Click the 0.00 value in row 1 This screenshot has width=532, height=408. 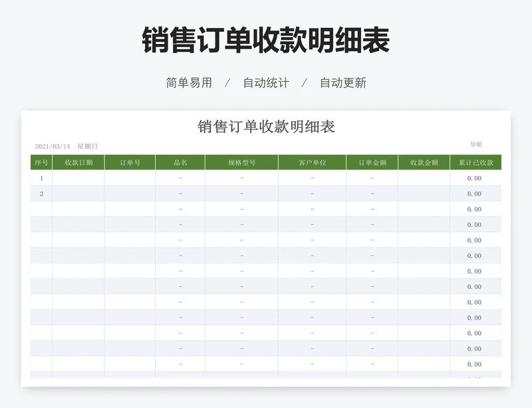coord(474,178)
